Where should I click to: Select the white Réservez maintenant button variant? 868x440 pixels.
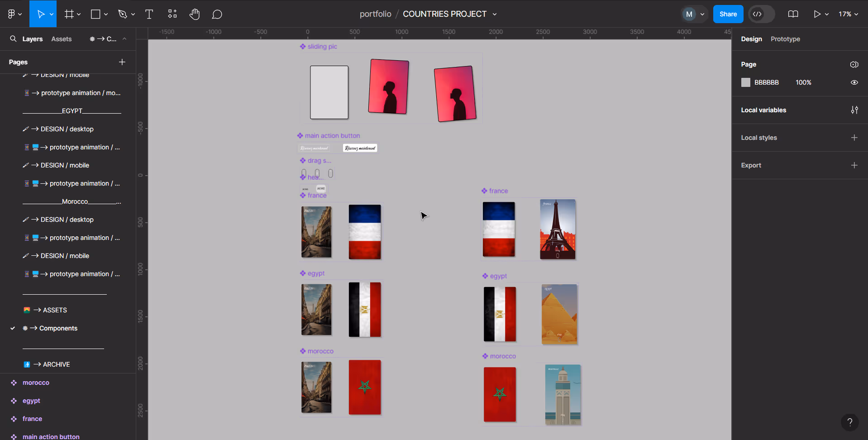click(360, 148)
